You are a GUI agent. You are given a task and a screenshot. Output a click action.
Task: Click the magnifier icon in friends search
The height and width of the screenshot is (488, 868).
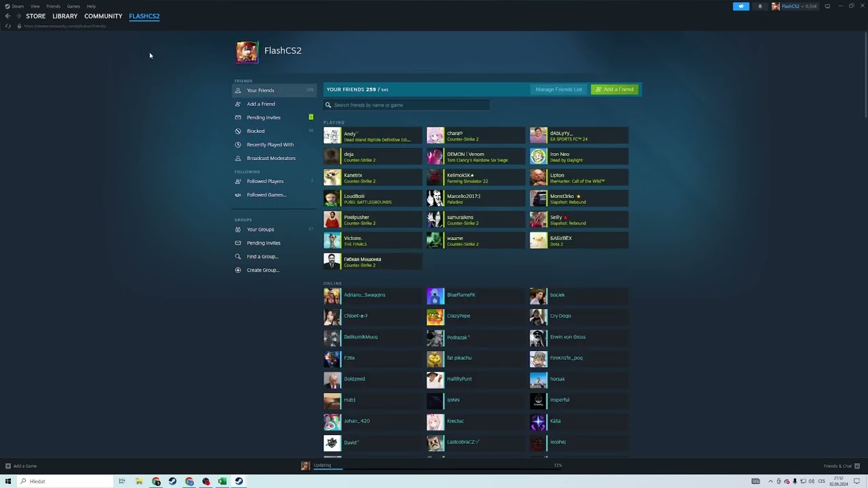(x=328, y=105)
